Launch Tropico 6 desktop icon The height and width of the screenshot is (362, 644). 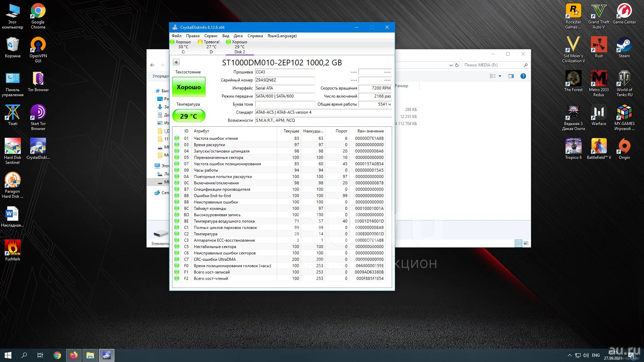pyautogui.click(x=573, y=149)
